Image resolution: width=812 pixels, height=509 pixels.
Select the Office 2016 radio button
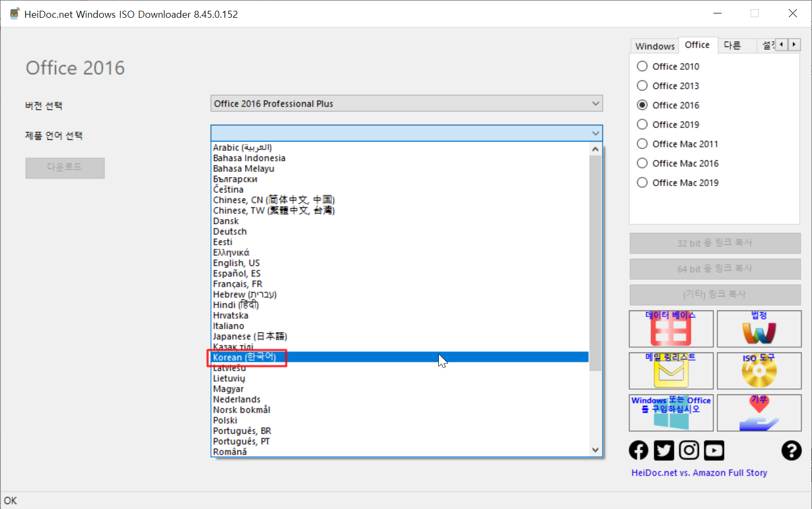click(x=642, y=105)
